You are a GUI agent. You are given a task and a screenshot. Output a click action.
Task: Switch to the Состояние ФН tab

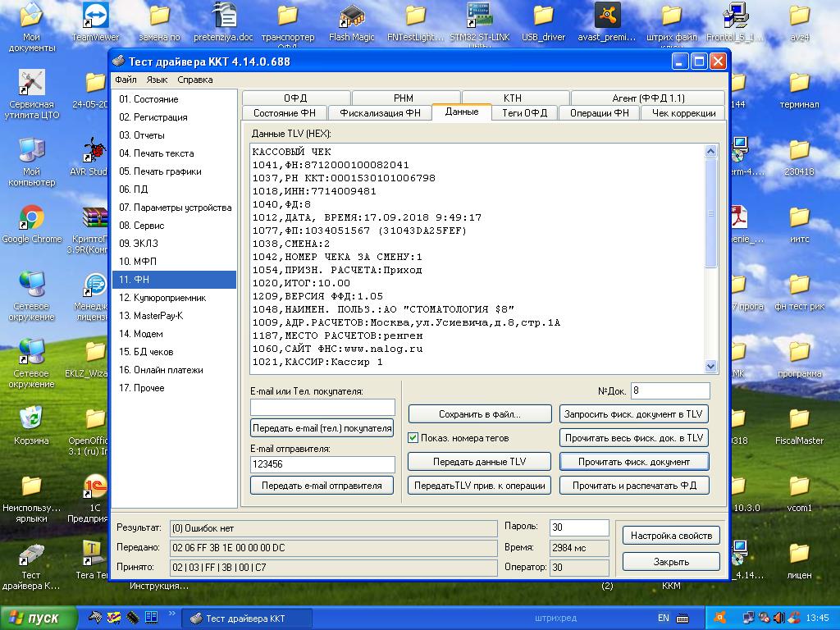284,113
